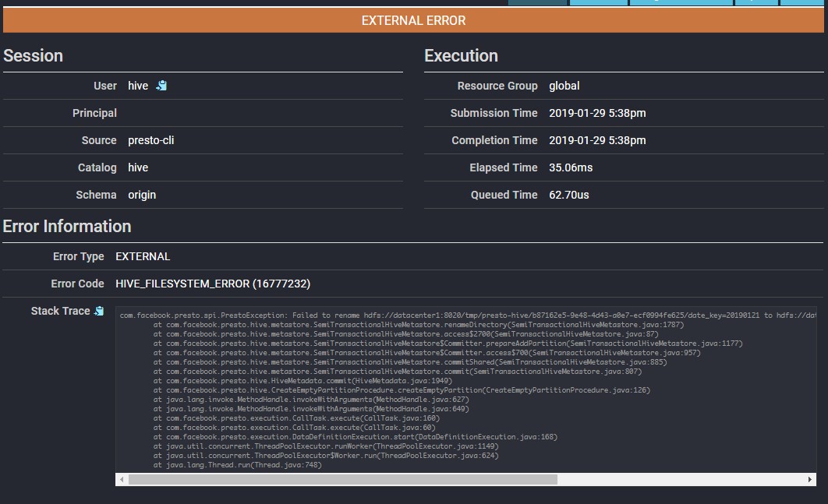Click the PrestoException Failed to rename line
Viewport: 828px width, 504px height.
[468, 315]
